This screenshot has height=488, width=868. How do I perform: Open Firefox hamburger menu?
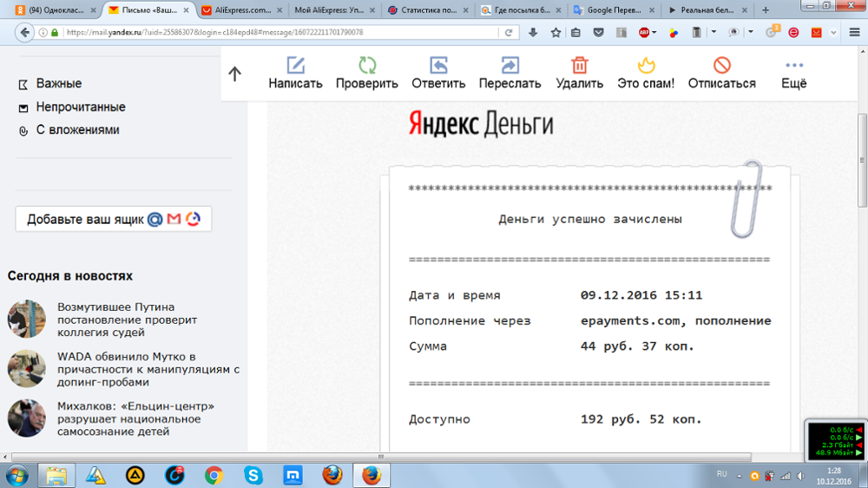coord(855,33)
